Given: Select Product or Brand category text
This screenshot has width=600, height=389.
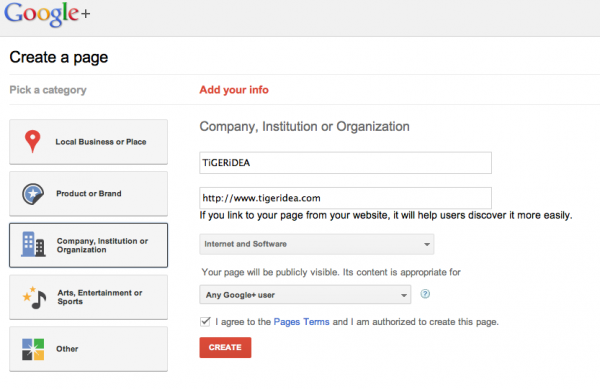Looking at the screenshot, I should point(89,194).
